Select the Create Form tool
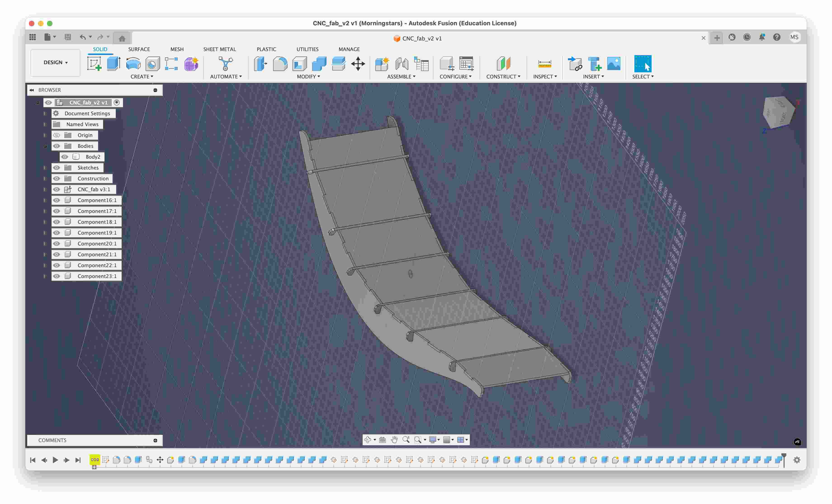The height and width of the screenshot is (504, 832). coord(191,64)
